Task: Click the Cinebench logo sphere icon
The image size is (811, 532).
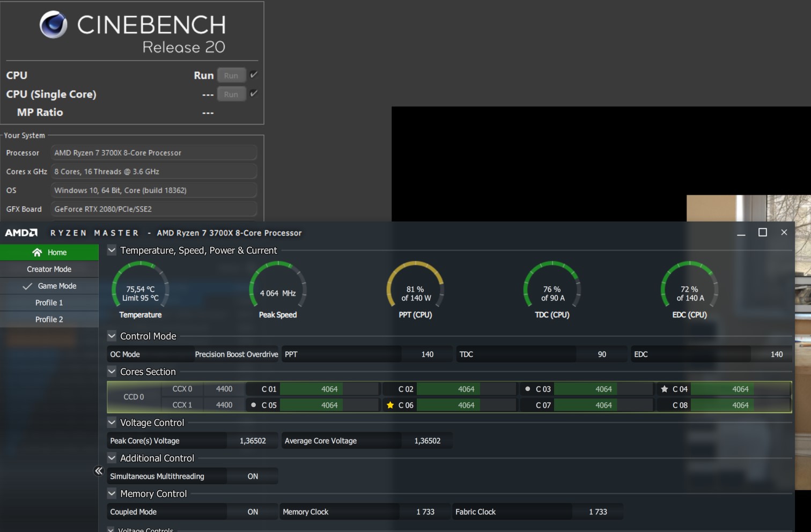Action: pyautogui.click(x=54, y=25)
